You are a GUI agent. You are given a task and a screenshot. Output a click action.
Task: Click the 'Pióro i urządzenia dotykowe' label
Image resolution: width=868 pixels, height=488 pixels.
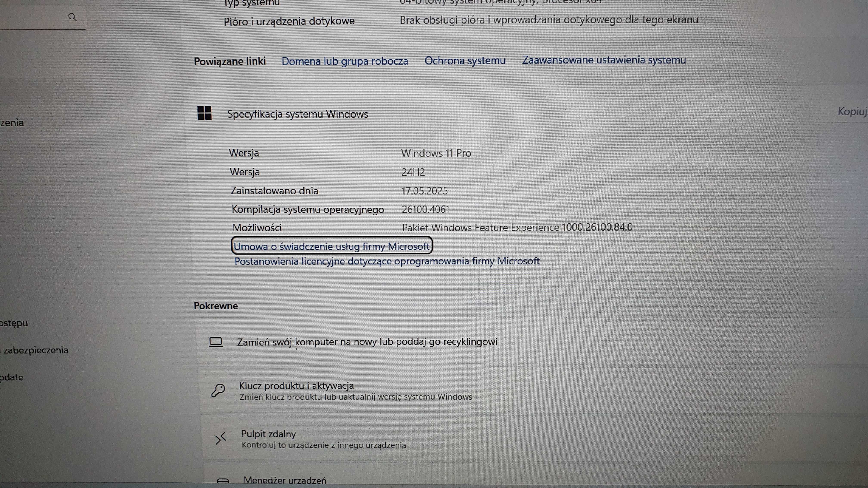point(289,21)
